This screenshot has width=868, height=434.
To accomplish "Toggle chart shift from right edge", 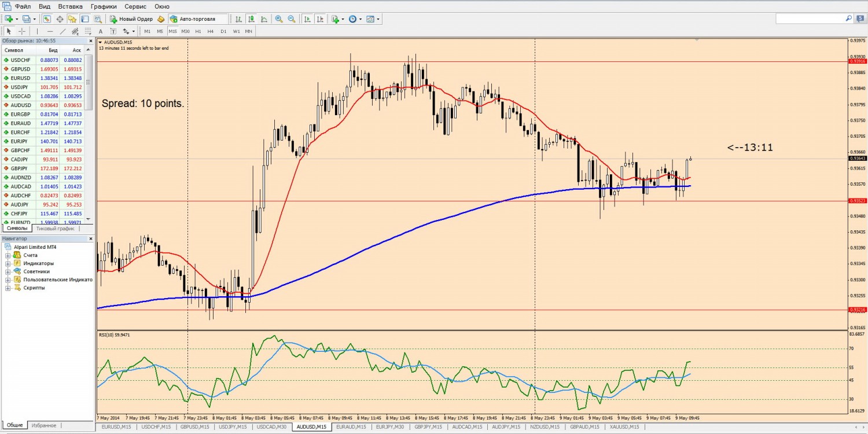I will (320, 19).
